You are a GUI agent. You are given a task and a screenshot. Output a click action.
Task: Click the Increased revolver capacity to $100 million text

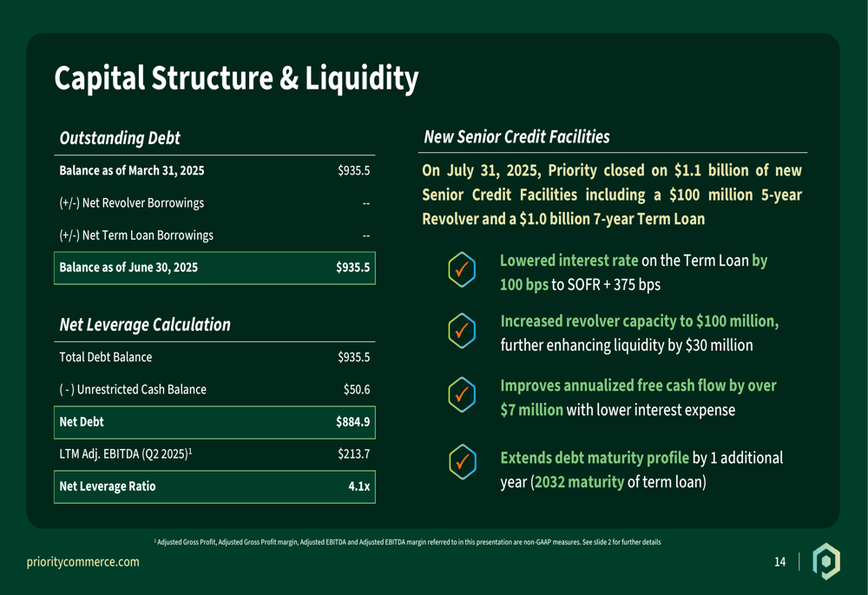coord(640,321)
